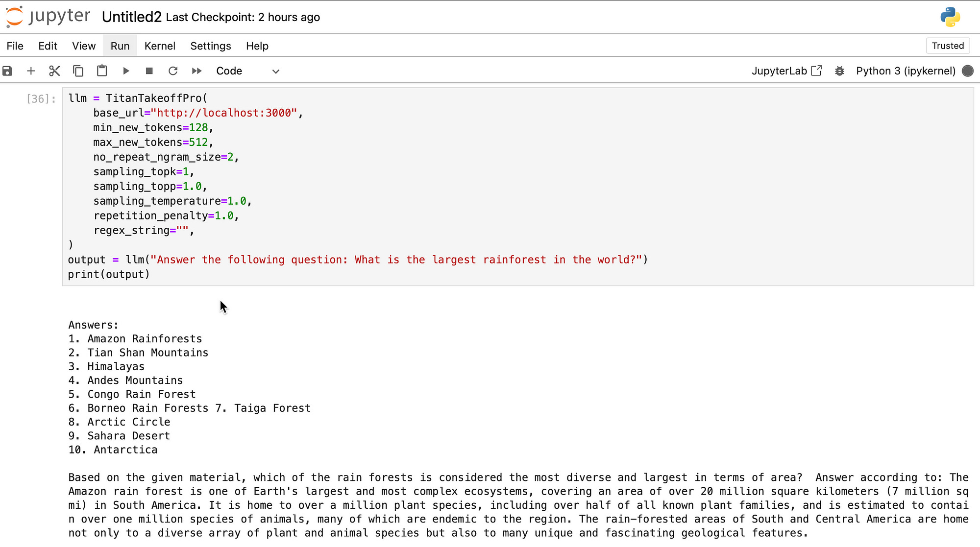Copy the selected cell icon
The image size is (980, 547).
(x=78, y=71)
